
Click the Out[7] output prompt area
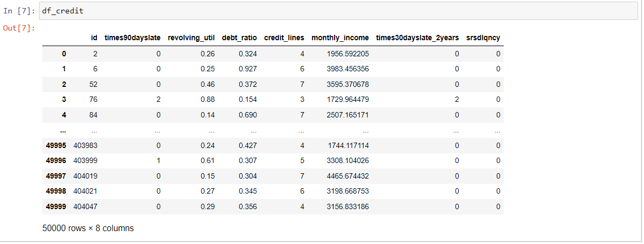click(19, 28)
